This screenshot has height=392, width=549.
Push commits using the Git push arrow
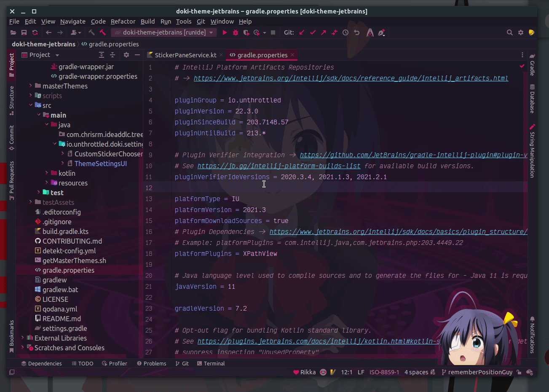[x=324, y=32]
